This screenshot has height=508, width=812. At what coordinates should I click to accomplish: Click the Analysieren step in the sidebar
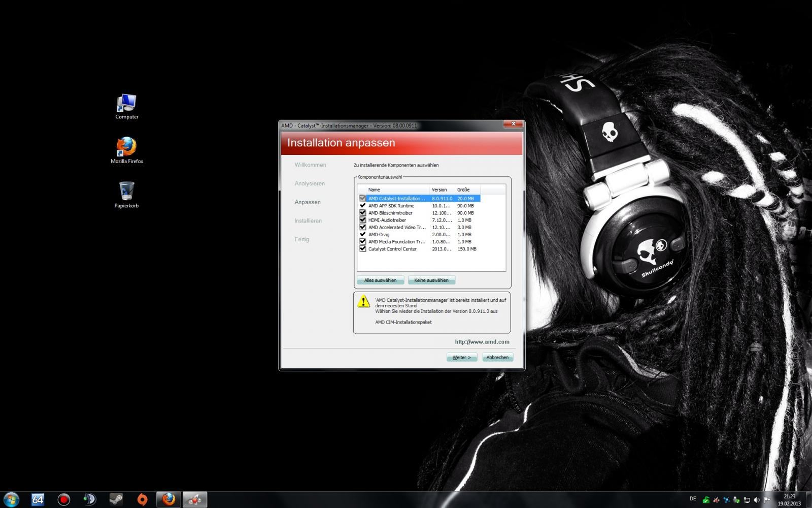coord(310,183)
